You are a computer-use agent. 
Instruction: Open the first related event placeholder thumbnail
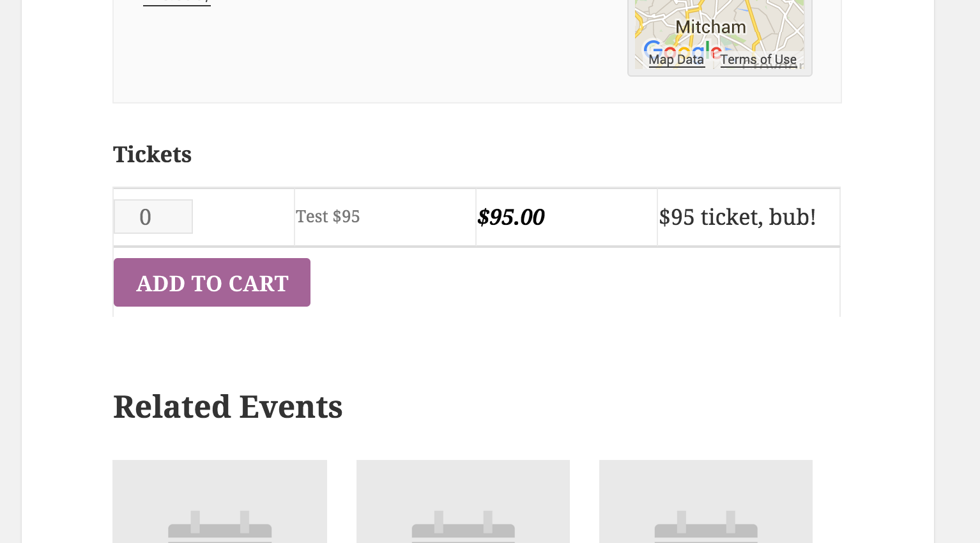220,501
